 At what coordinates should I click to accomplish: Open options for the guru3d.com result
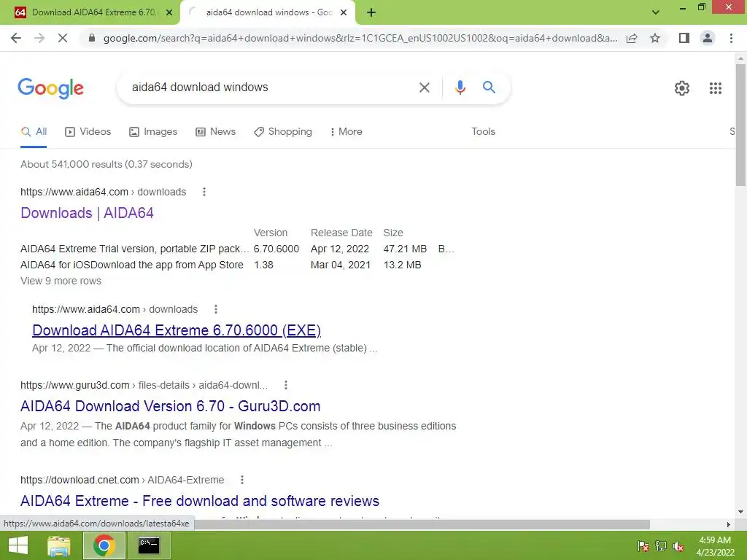coord(285,385)
